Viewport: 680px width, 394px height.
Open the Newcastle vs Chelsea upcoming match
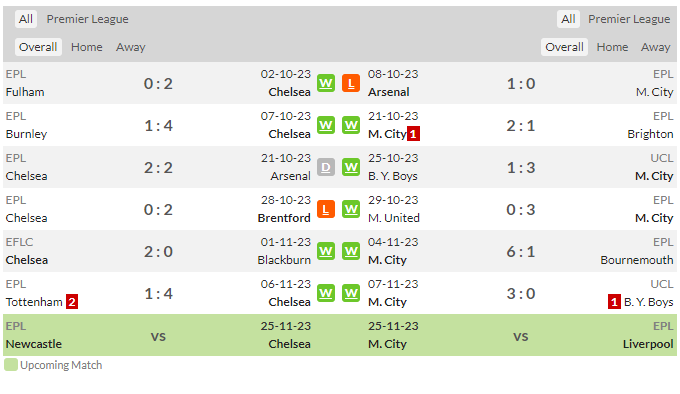[x=158, y=335]
